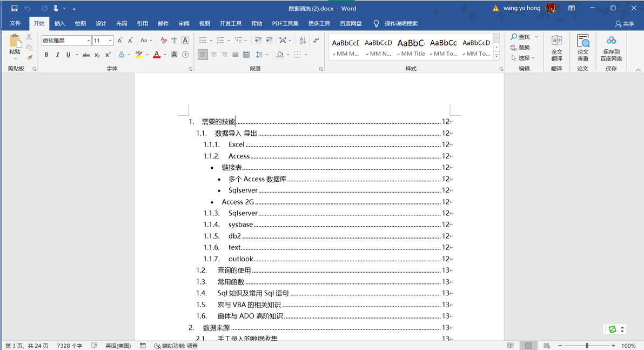Open the File menu (文件)
The width and height of the screenshot is (644, 350).
click(15, 23)
